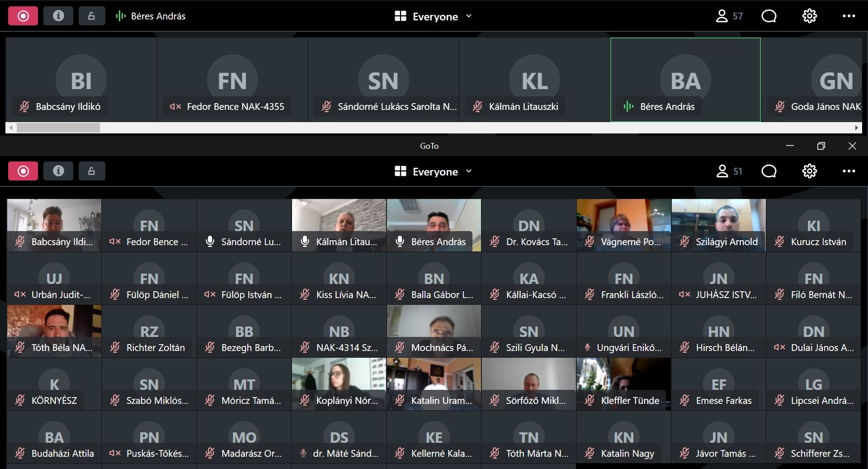868x469 pixels.
Task: Click Béres András speaking indicator in top bar
Action: (121, 16)
